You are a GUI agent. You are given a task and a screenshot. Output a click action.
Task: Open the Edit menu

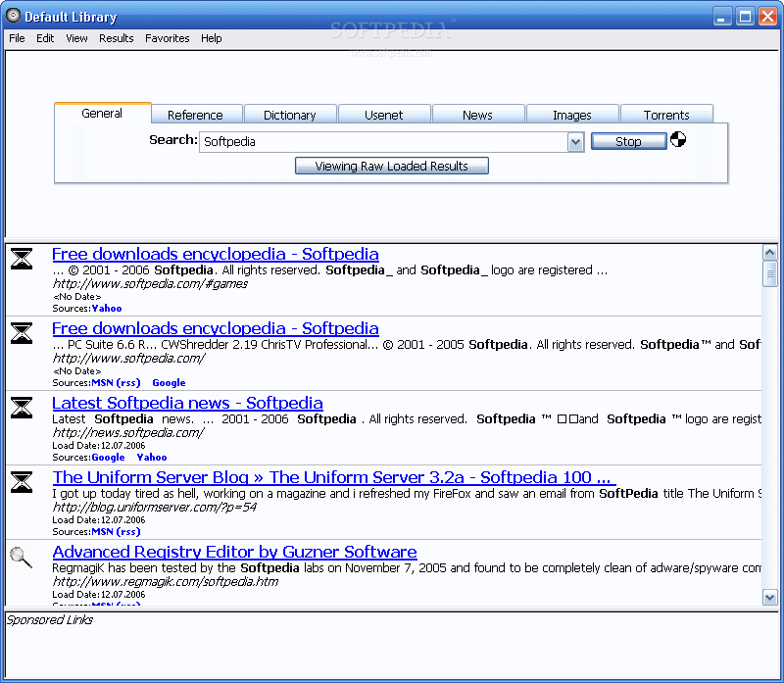[x=45, y=38]
